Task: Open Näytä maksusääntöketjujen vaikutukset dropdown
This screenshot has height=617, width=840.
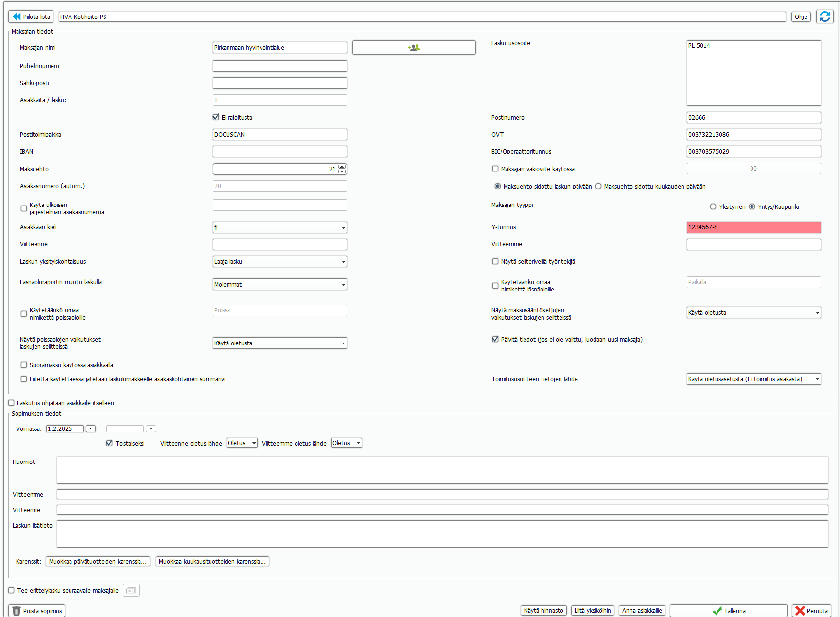Action: [x=753, y=312]
